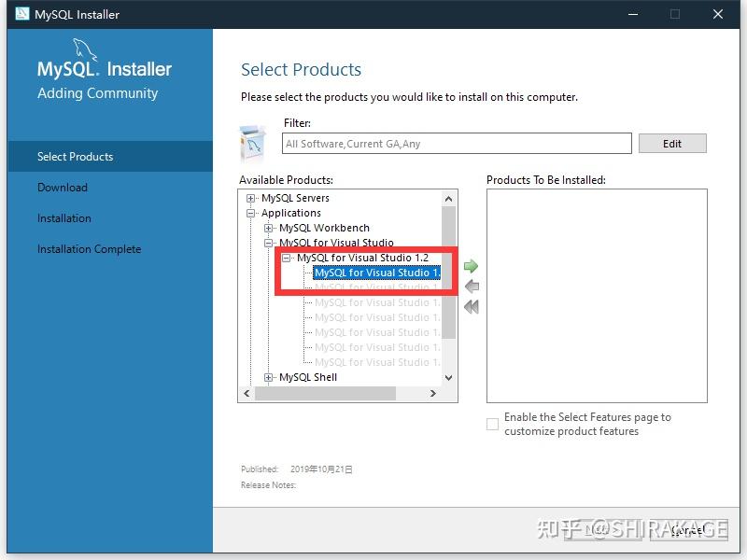Open the Download step
The height and width of the screenshot is (560, 747).
[x=63, y=188]
